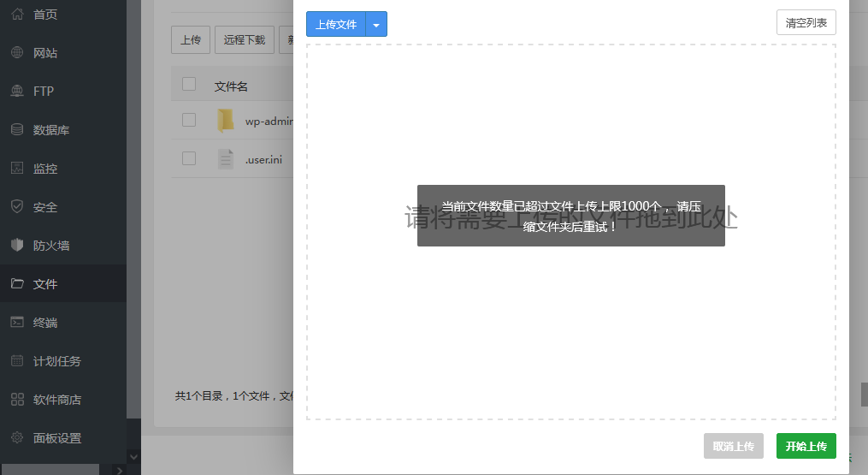Tick the select-all checkbox next to 文件名
The width and height of the screenshot is (868, 475).
[x=189, y=84]
